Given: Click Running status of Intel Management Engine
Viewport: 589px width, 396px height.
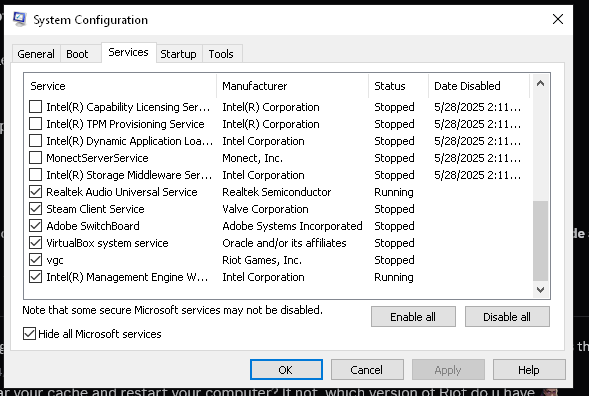Looking at the screenshot, I should 394,277.
